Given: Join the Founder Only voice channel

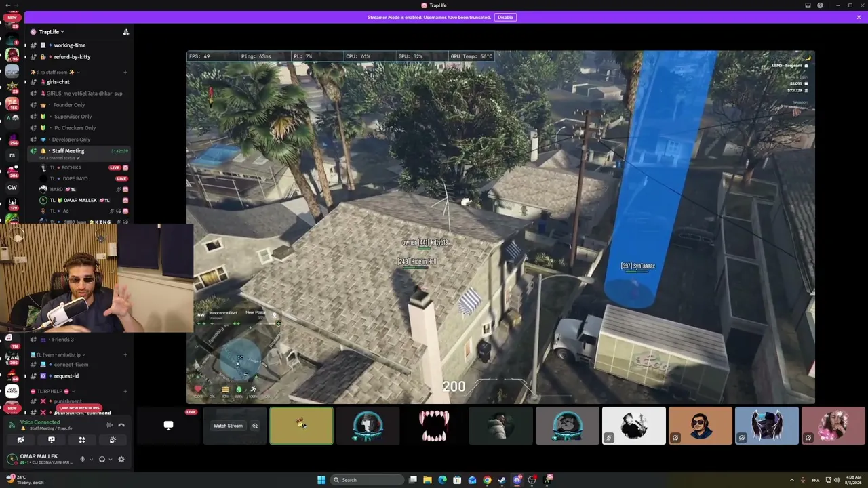Looking at the screenshot, I should pos(68,105).
